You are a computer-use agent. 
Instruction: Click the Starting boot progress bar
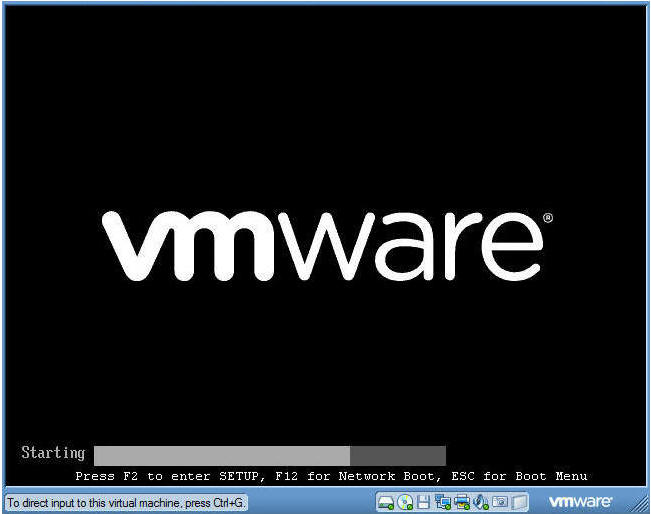pyautogui.click(x=270, y=456)
